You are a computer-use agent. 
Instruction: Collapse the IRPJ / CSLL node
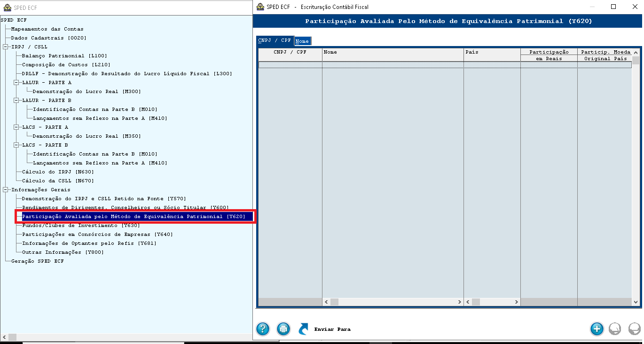click(5, 47)
